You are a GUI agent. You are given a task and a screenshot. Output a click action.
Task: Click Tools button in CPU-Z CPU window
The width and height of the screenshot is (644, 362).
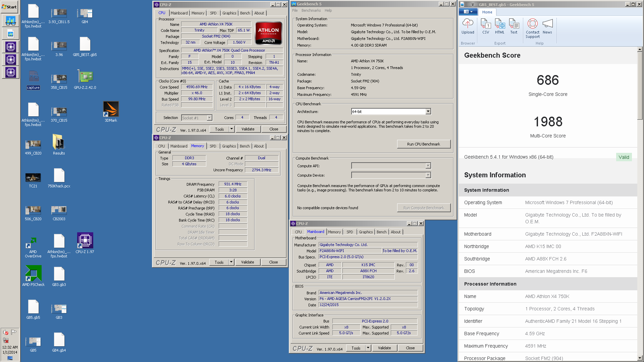coord(219,129)
